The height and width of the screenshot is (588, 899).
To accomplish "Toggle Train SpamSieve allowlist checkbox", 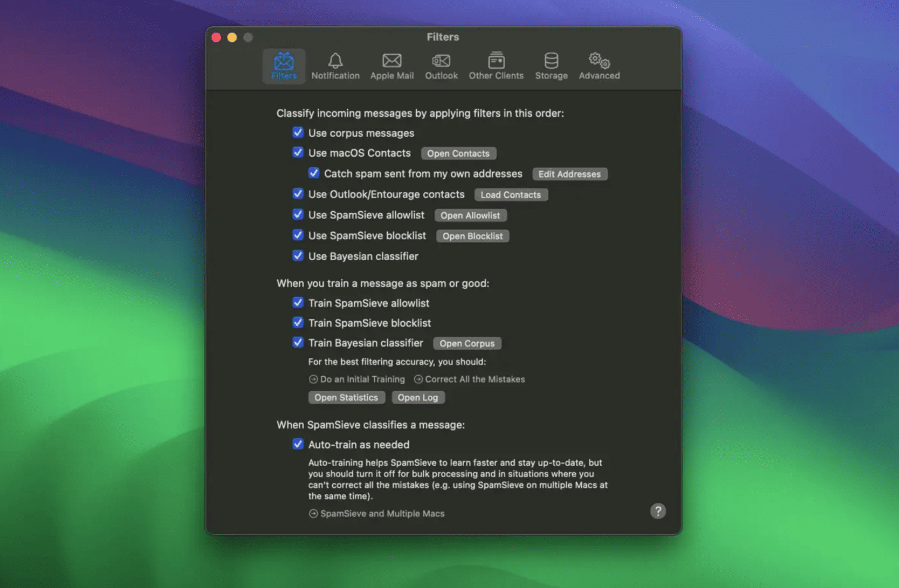I will click(297, 303).
